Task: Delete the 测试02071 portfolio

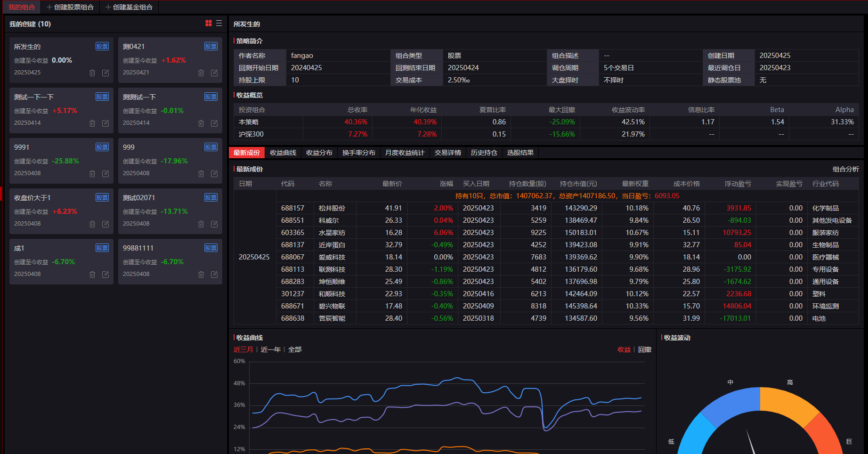Action: [201, 224]
